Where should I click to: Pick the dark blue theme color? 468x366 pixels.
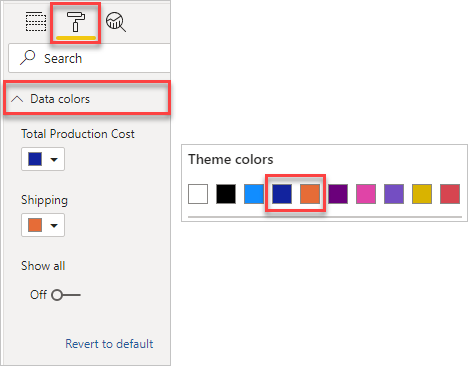282,194
